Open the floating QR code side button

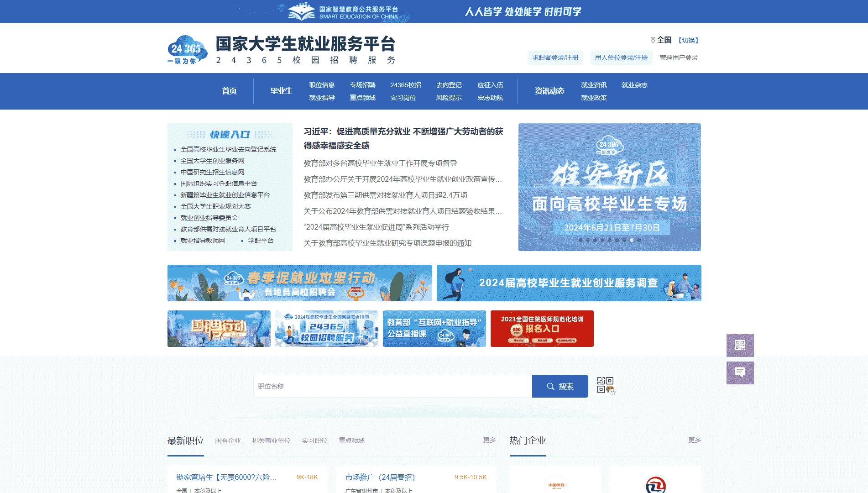[x=740, y=346]
